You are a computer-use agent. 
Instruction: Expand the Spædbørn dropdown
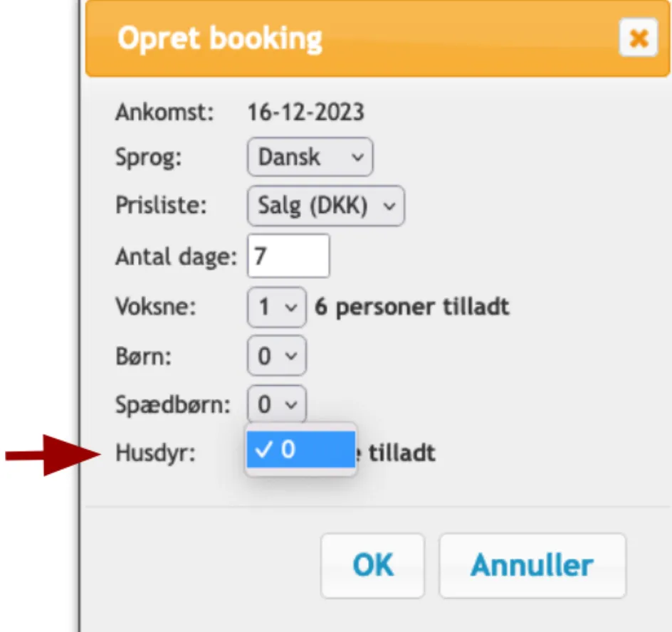276,404
